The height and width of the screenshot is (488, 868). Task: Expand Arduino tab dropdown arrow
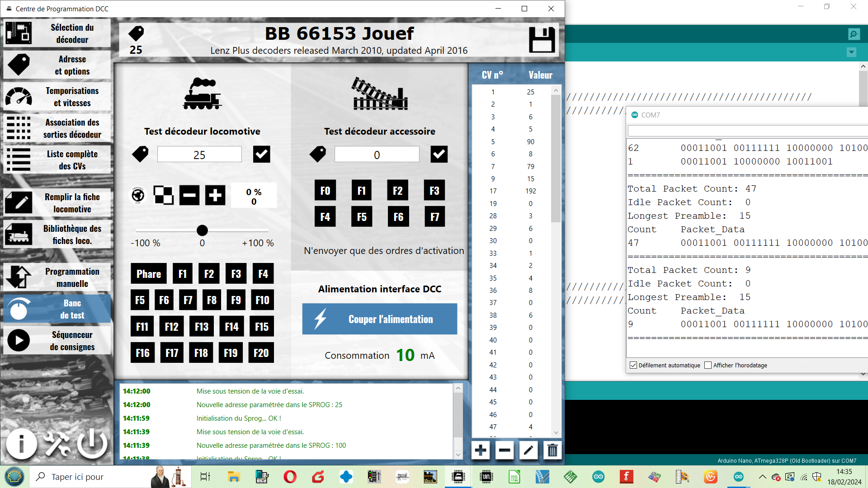point(851,52)
